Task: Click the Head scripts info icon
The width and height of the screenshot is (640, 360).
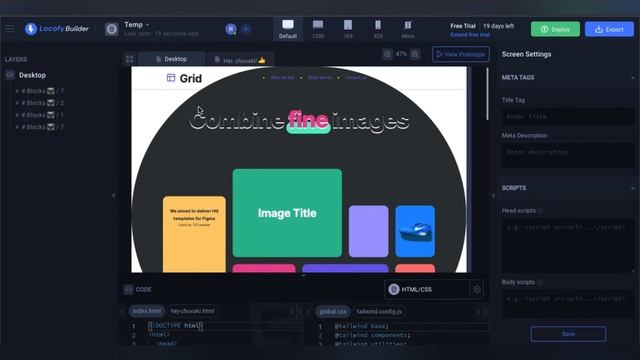Action: (x=540, y=211)
